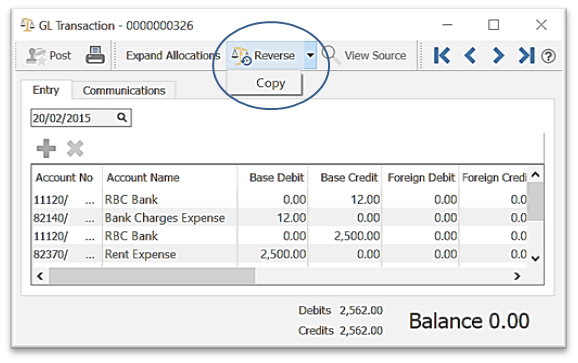The image size is (578, 363).
Task: Open View Source
Action: click(365, 56)
